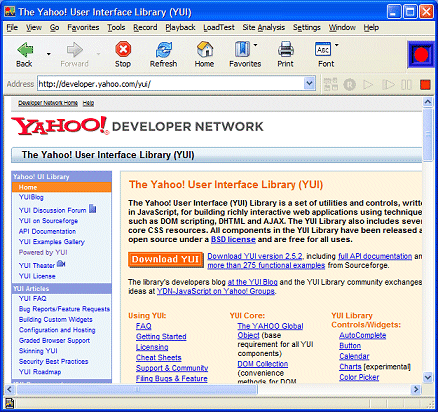Open the Favorites book icon

[242, 50]
